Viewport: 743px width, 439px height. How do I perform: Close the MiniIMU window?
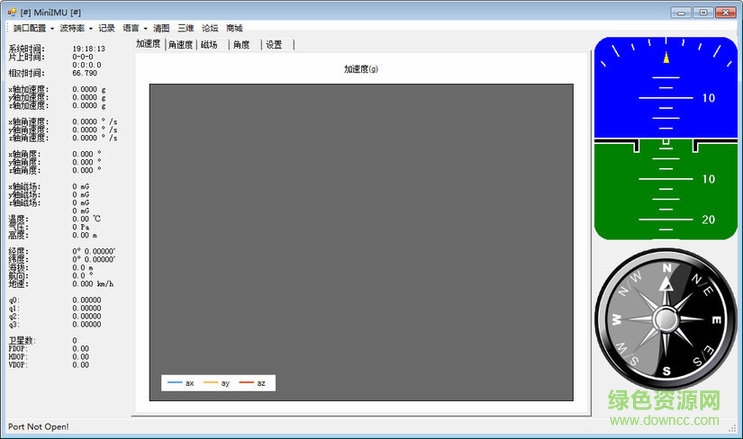(x=725, y=12)
